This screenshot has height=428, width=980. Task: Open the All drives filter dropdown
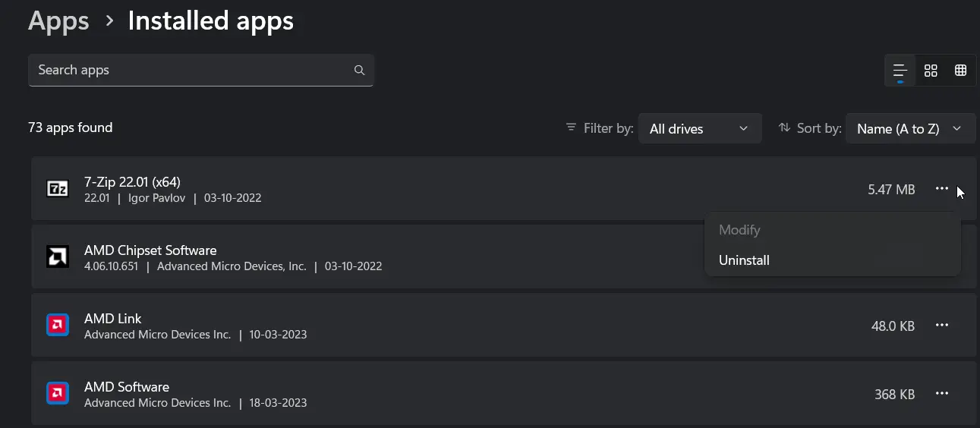700,128
